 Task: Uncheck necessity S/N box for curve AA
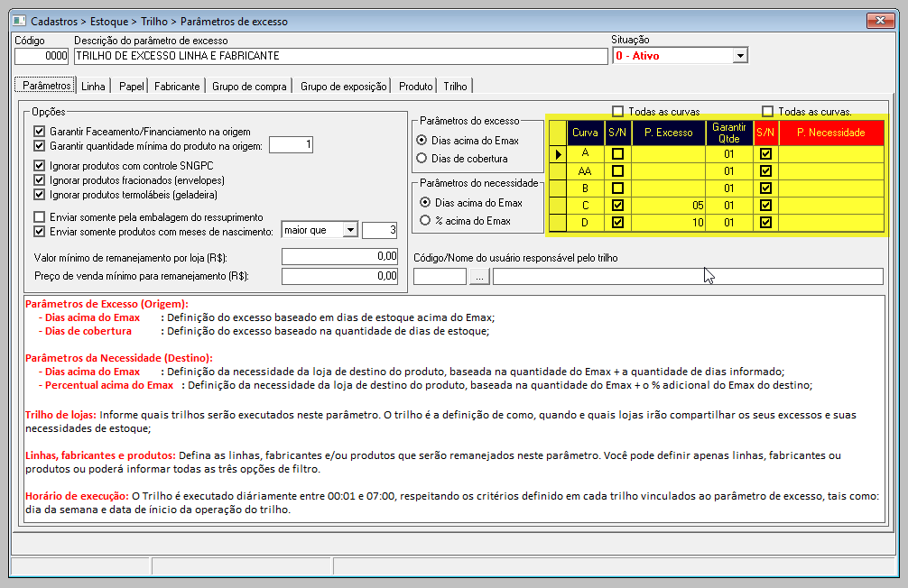click(x=765, y=171)
